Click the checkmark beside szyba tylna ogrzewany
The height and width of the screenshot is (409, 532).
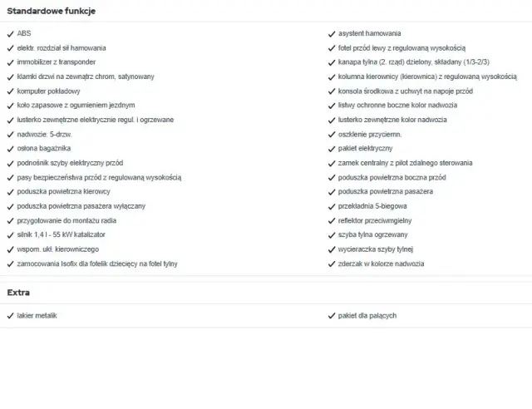(x=332, y=234)
